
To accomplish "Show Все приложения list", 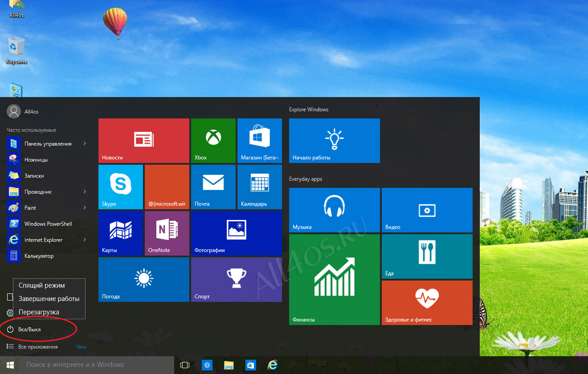I will 33,346.
